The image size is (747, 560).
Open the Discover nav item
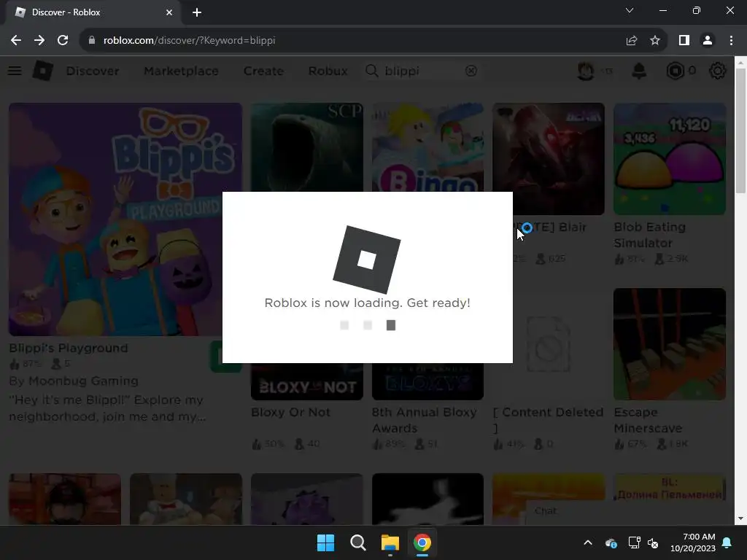(93, 71)
